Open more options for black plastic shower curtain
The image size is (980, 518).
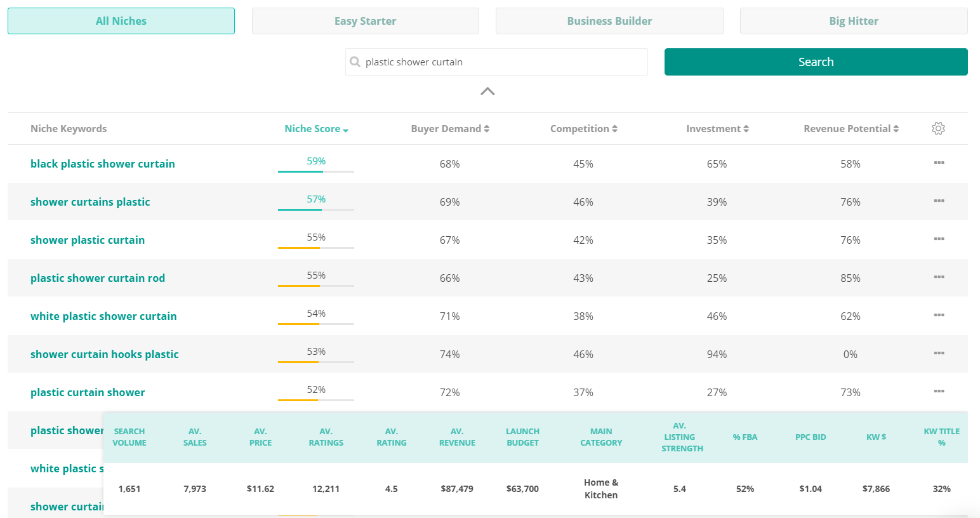pos(939,163)
